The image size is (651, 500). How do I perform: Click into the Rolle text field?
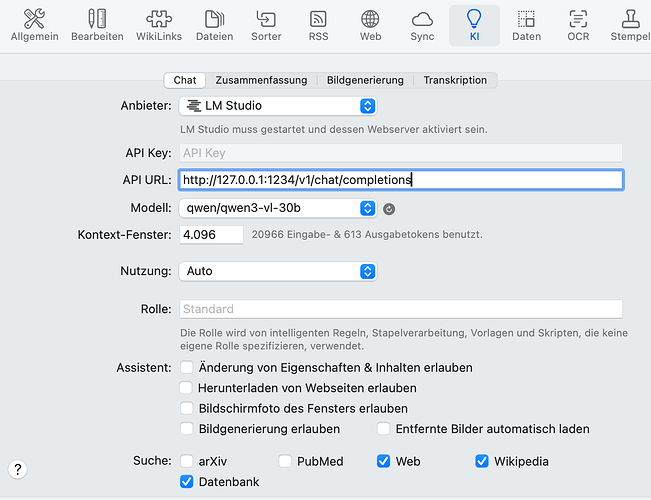point(400,309)
